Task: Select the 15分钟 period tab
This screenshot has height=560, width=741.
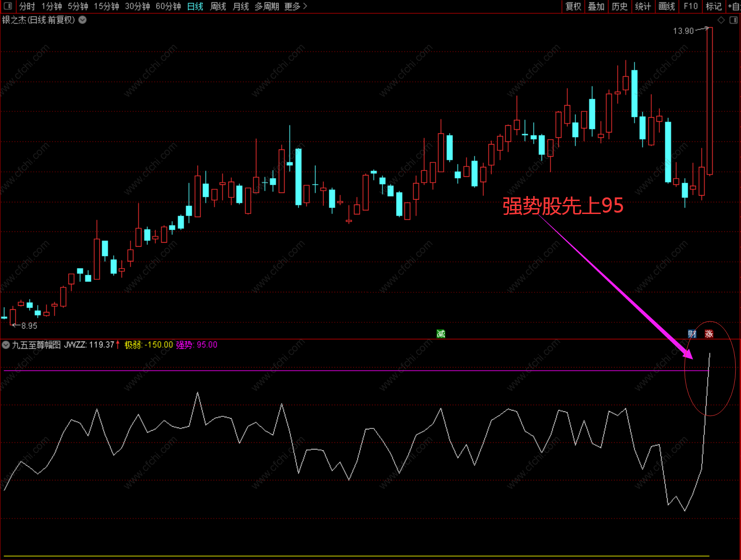Action: [x=106, y=6]
